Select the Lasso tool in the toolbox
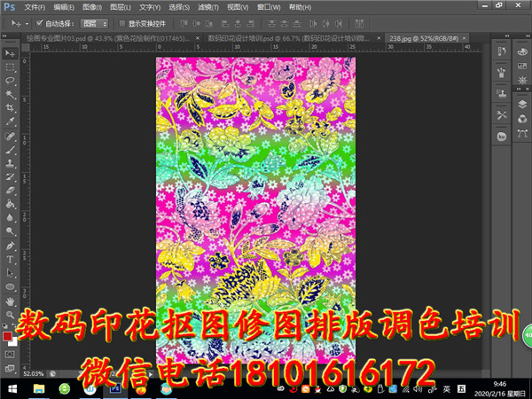Image resolution: width=532 pixels, height=399 pixels. 10,80
